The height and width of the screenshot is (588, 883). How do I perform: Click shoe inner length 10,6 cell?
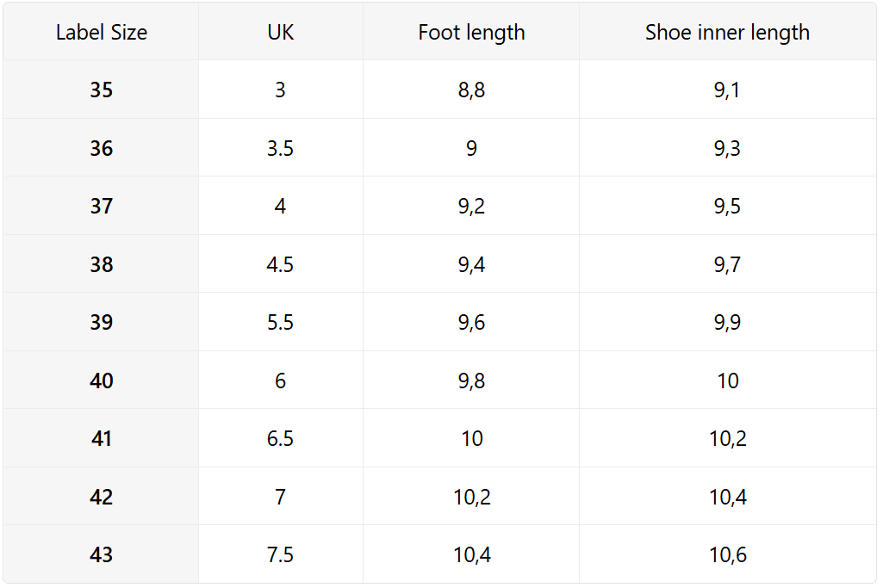click(x=727, y=554)
